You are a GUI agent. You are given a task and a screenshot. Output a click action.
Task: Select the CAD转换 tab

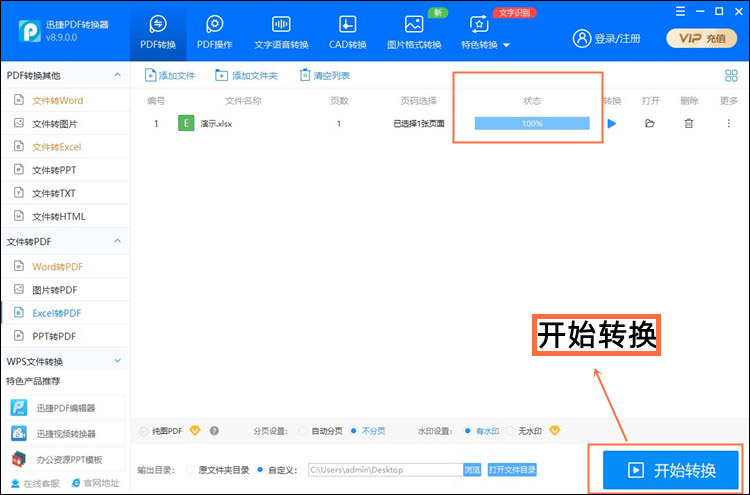click(x=347, y=33)
